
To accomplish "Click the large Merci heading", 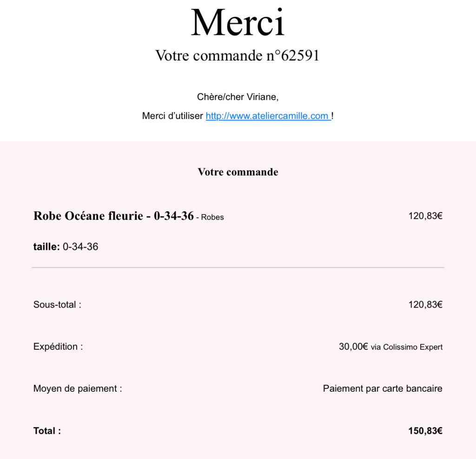I will point(238,22).
